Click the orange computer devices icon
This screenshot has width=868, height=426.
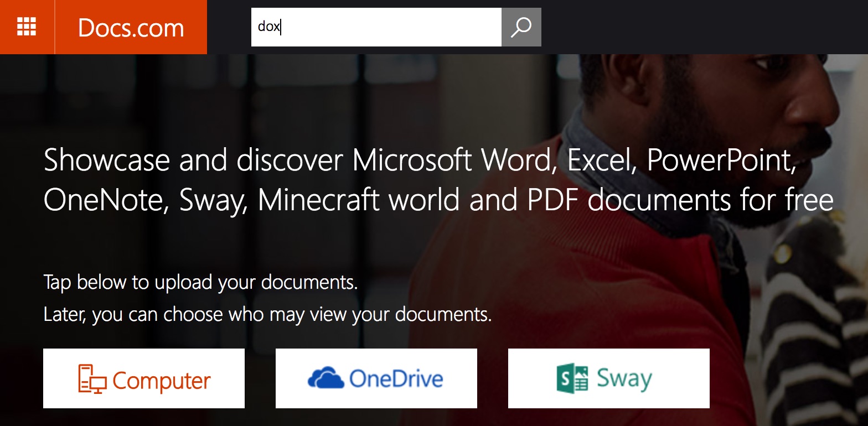click(92, 379)
